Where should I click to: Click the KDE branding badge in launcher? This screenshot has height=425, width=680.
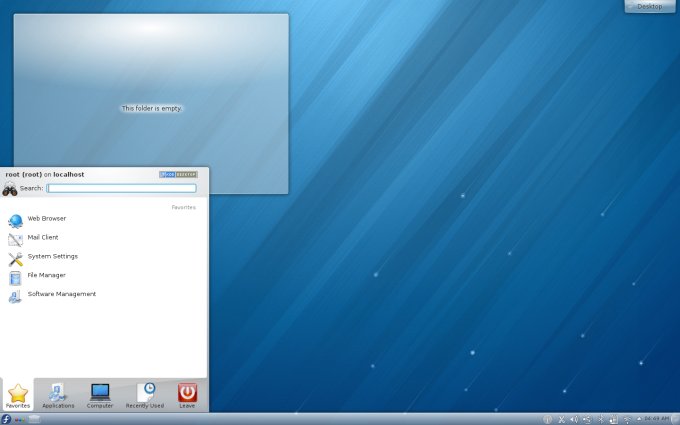pos(178,174)
